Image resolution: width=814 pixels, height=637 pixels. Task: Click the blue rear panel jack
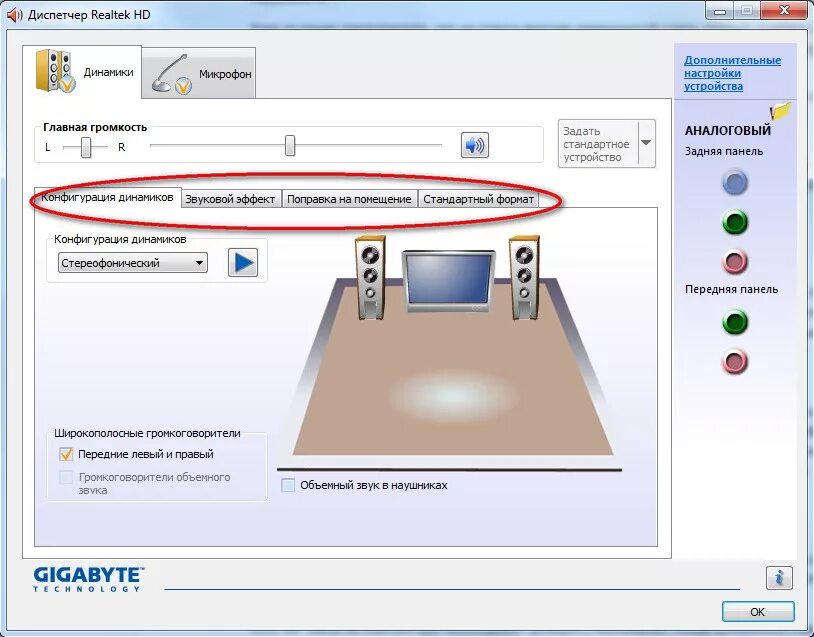pos(735,182)
